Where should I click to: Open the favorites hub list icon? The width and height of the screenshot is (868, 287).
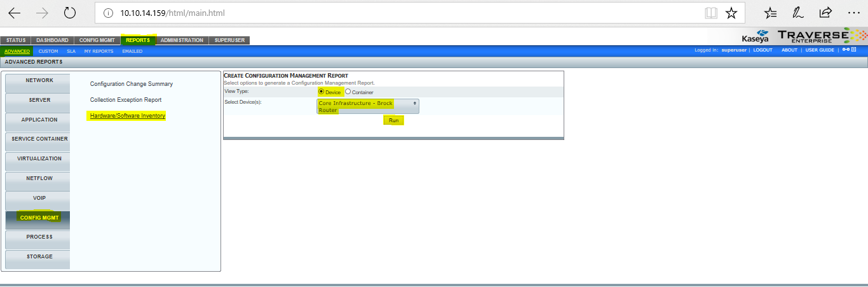pyautogui.click(x=770, y=13)
